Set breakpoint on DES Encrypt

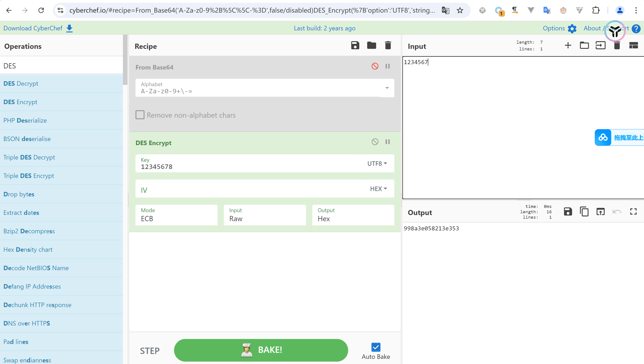point(387,142)
